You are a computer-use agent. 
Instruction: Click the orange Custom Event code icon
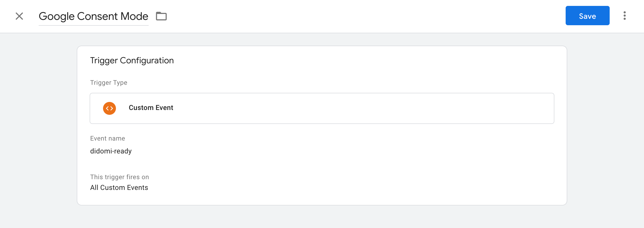[x=109, y=108]
